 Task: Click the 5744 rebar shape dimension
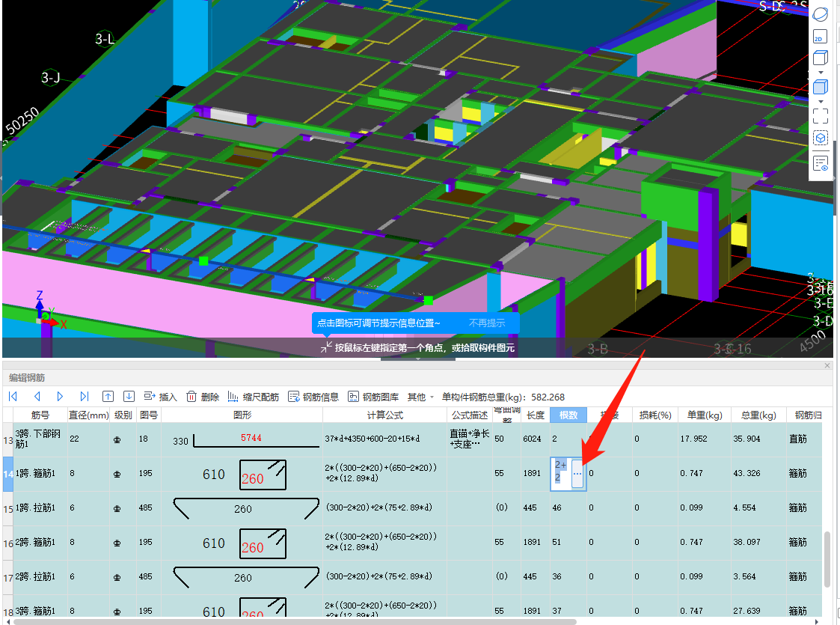251,438
